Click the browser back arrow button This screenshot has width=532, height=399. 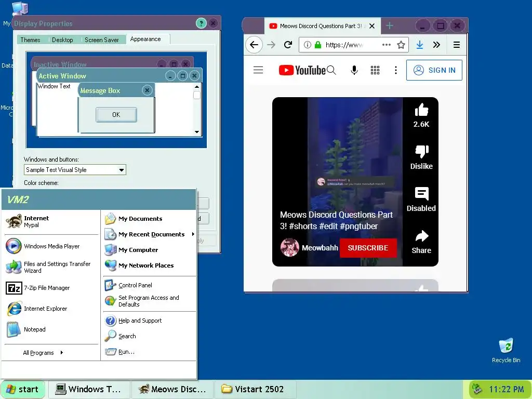pyautogui.click(x=254, y=45)
